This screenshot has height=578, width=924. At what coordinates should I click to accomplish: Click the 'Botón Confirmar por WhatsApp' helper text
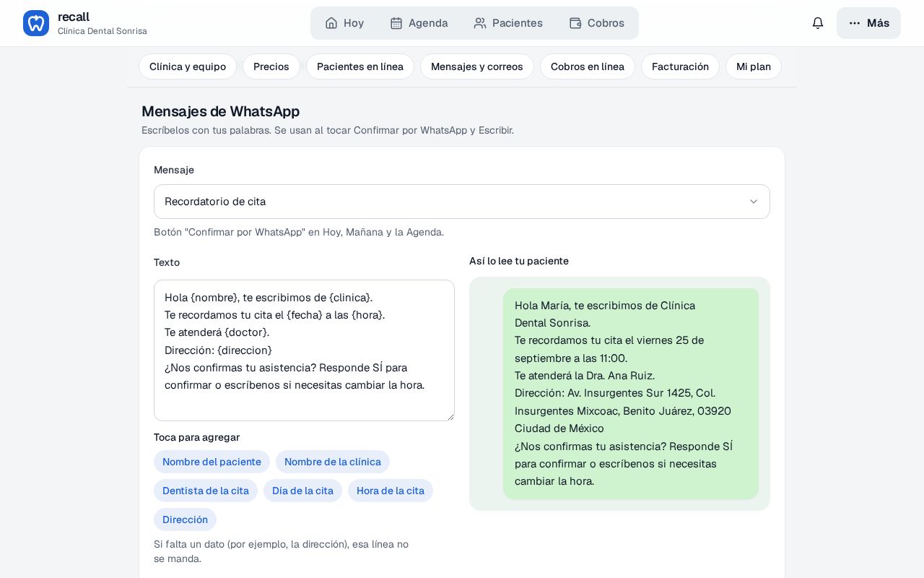click(299, 232)
